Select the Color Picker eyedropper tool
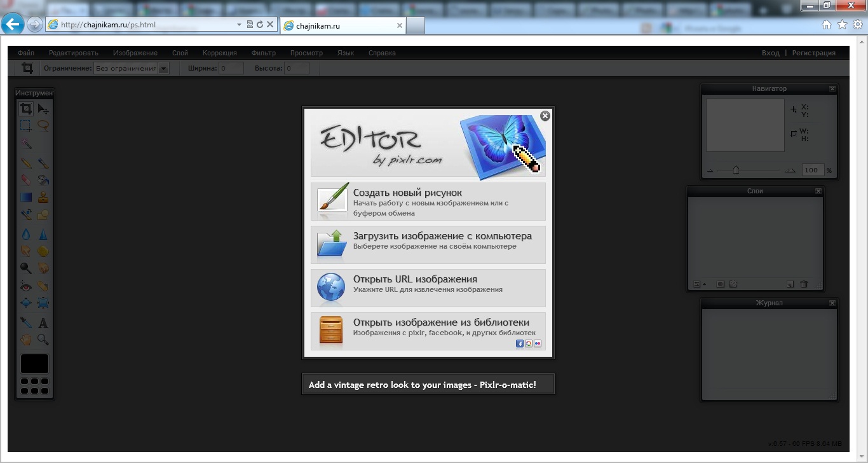The width and height of the screenshot is (868, 463). [26, 322]
